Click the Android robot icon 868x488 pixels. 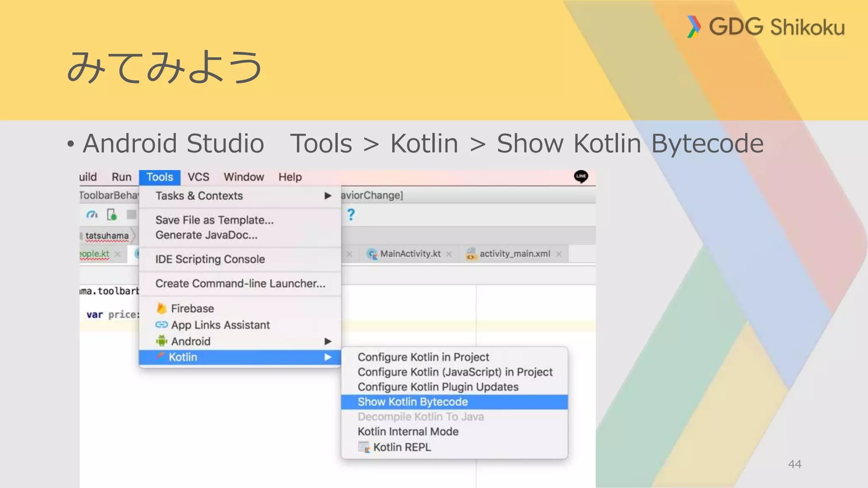pos(161,341)
